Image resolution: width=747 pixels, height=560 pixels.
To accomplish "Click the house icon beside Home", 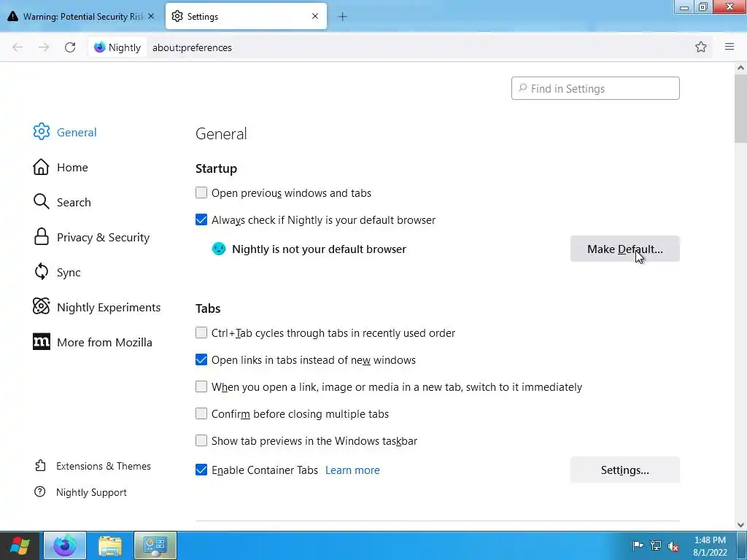I will 41,167.
